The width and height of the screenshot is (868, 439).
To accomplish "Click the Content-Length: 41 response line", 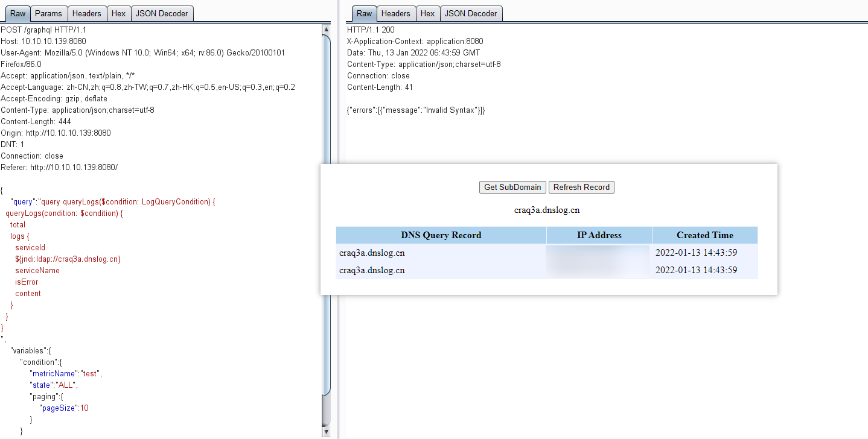I will click(380, 87).
